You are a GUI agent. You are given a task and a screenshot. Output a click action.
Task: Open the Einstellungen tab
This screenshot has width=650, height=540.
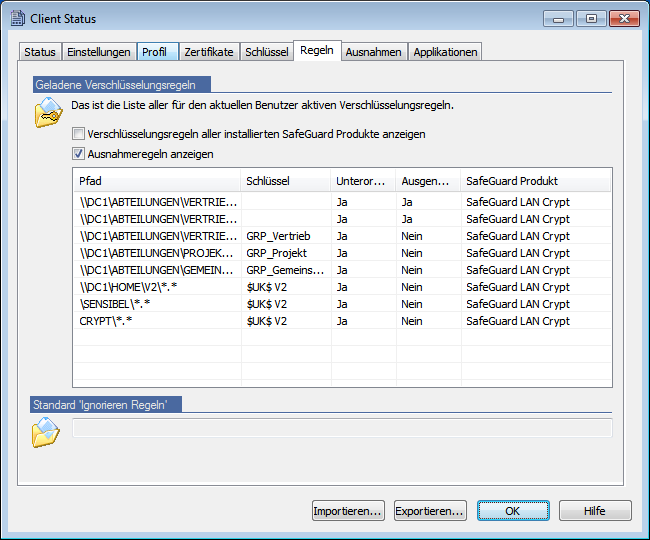[99, 52]
